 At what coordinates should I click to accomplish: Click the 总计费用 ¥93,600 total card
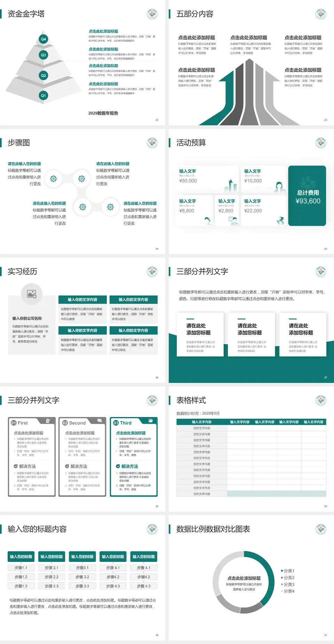[x=307, y=196]
